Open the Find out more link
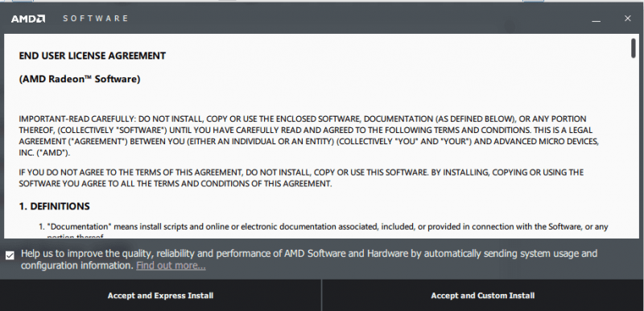Viewport: 644px width, 311px height. click(x=171, y=266)
